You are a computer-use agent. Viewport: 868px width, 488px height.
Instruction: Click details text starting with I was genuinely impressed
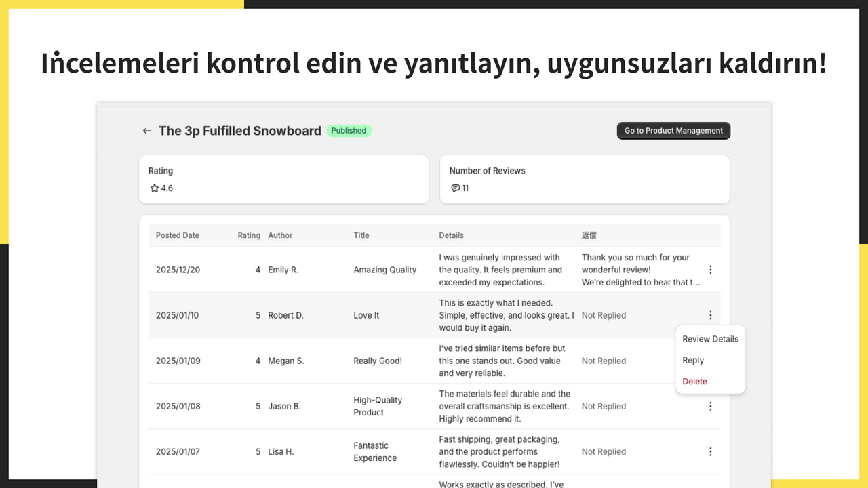(x=500, y=270)
